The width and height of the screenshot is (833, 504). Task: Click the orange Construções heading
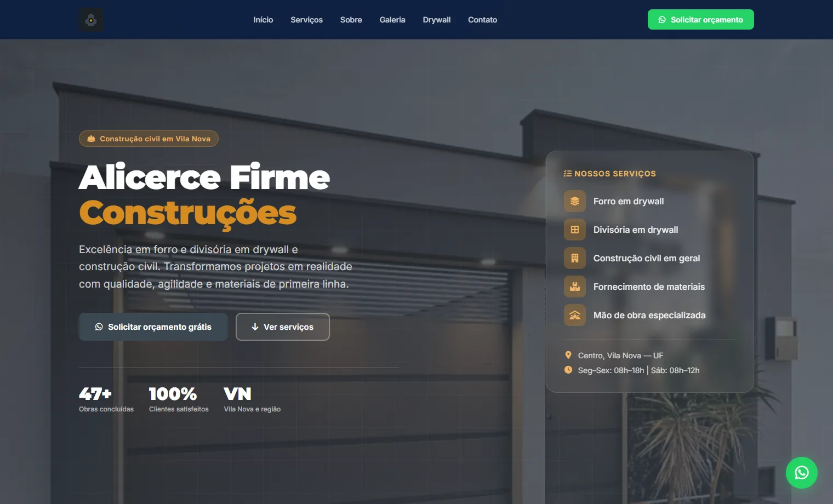coord(187,213)
